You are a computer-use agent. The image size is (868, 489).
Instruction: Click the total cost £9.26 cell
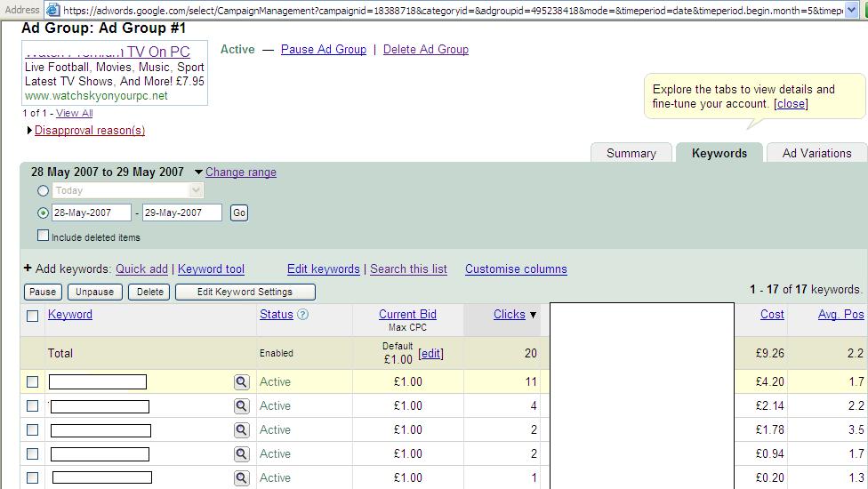pyautogui.click(x=770, y=354)
